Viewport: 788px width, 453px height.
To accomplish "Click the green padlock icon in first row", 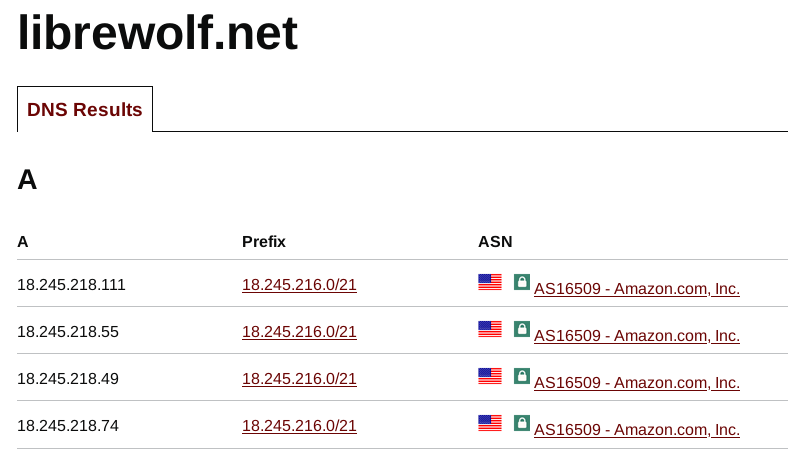I will 522,282.
